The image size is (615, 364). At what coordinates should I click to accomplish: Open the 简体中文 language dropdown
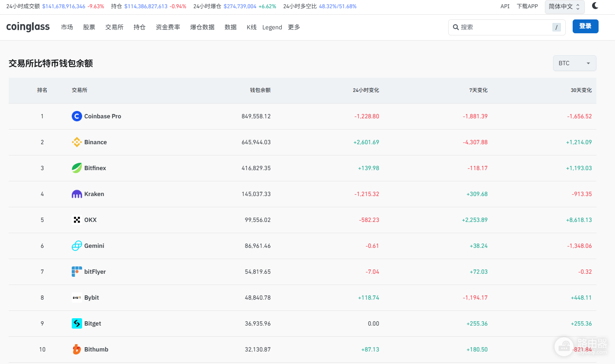coord(564,6)
